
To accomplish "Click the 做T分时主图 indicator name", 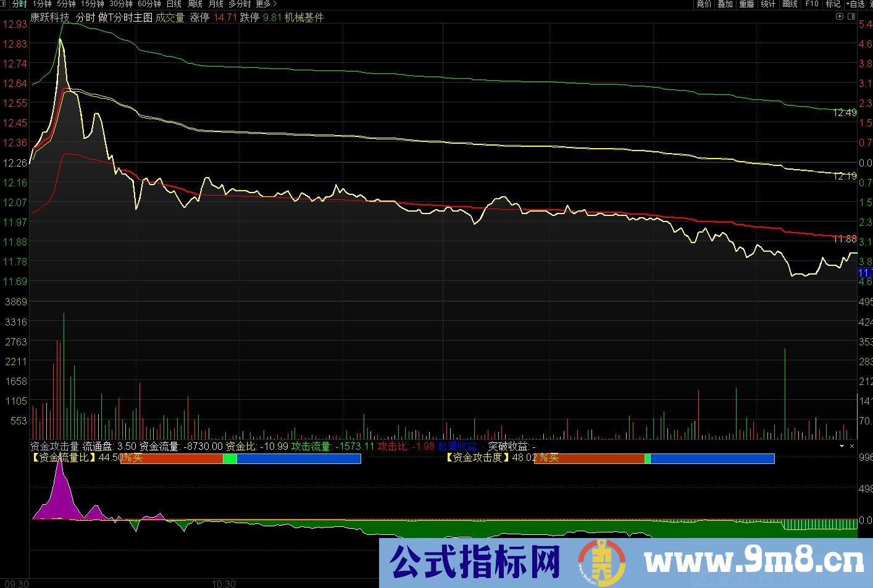I will click(125, 17).
